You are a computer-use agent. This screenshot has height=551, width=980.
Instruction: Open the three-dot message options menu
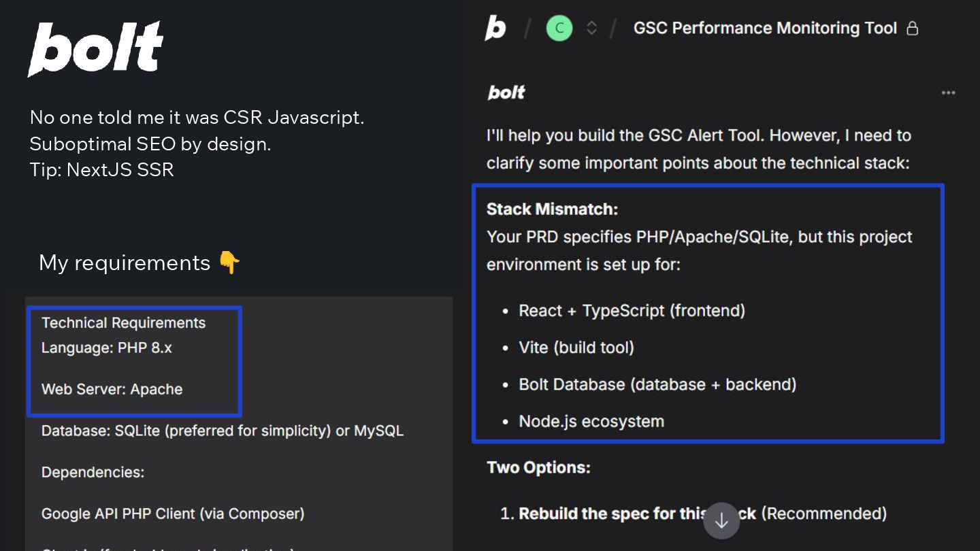(948, 93)
